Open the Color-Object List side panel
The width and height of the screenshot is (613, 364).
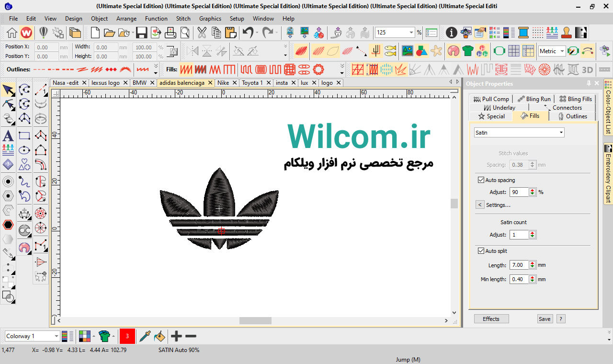(x=608, y=108)
